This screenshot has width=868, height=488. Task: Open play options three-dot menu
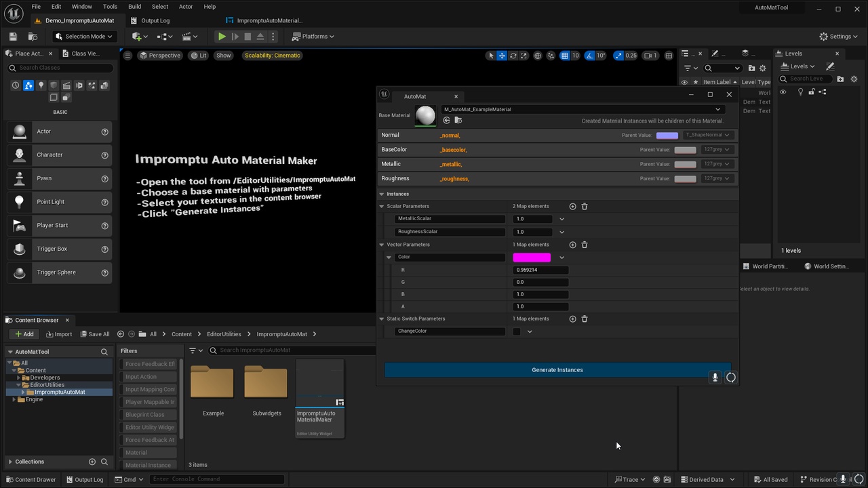(273, 37)
